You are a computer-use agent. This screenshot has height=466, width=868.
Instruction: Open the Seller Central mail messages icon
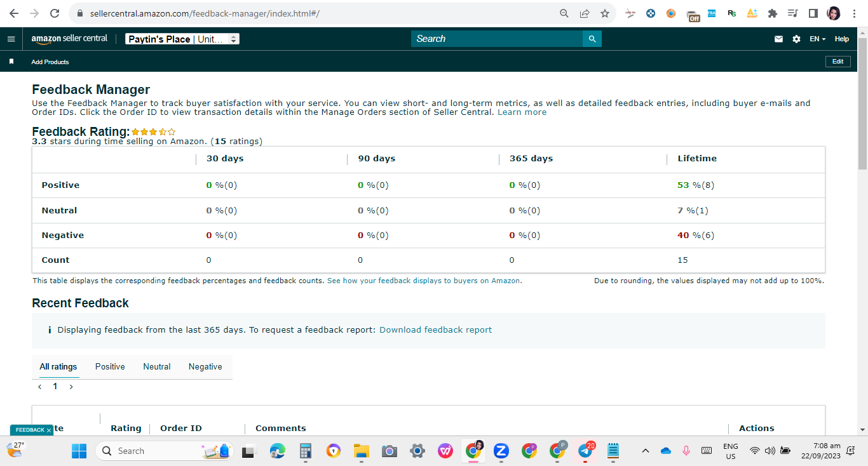[x=778, y=39]
